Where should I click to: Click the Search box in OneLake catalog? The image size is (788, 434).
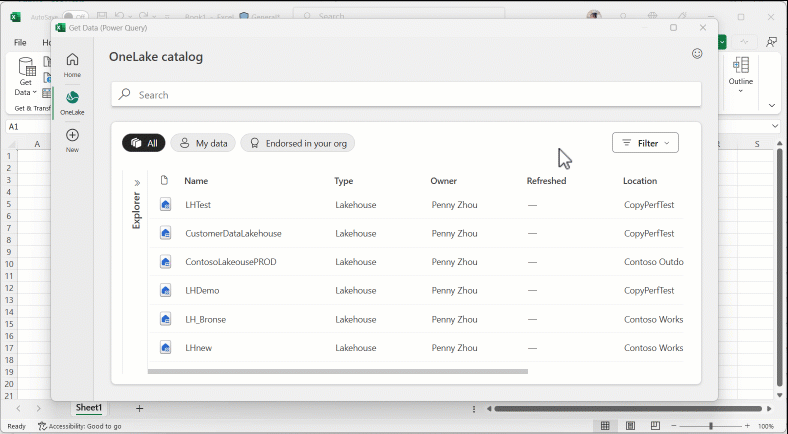click(406, 94)
